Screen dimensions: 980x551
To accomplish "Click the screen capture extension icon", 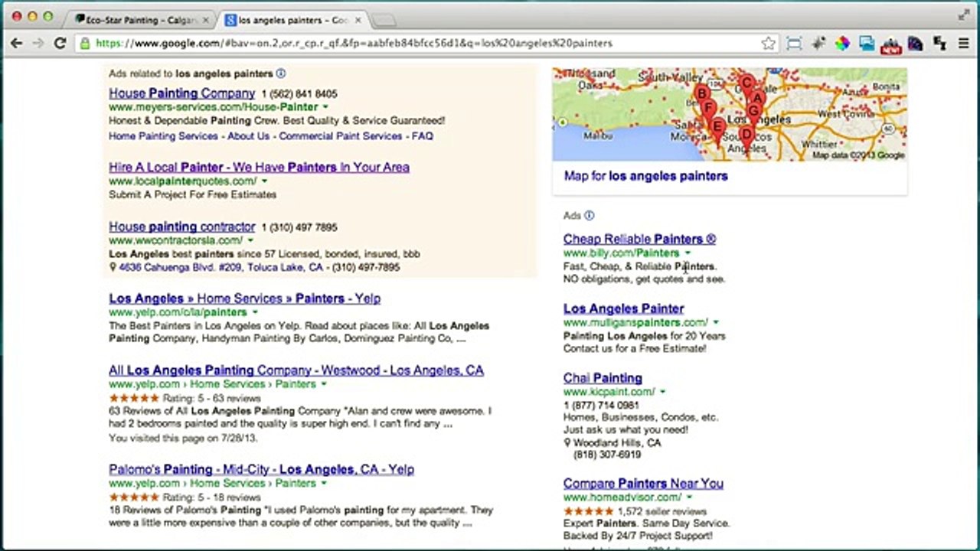I will point(794,44).
